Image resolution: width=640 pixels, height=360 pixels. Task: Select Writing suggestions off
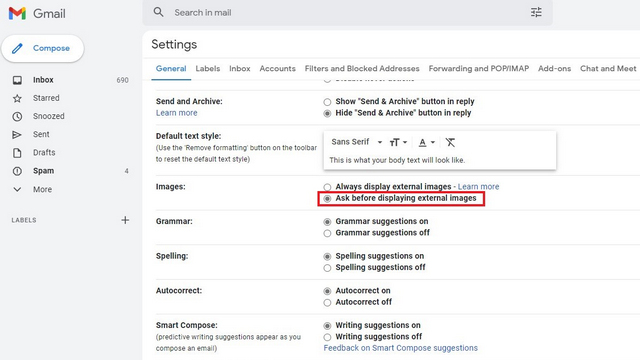tap(327, 337)
